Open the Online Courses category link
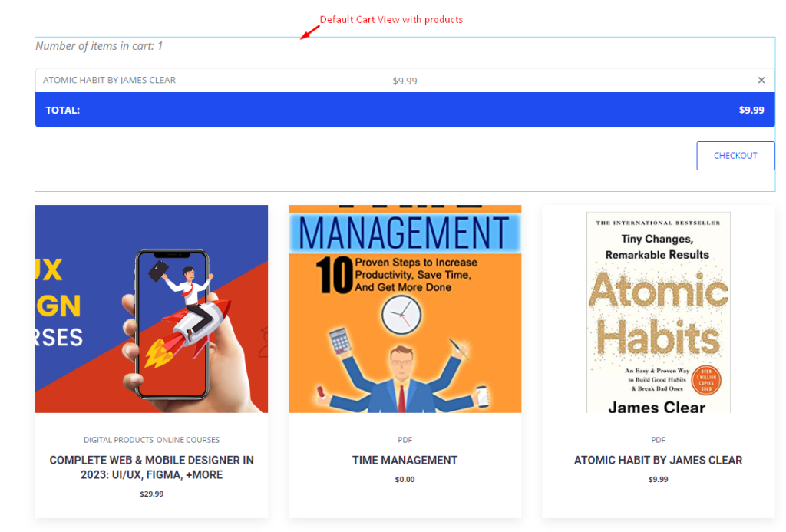The height and width of the screenshot is (532, 786). click(x=188, y=440)
